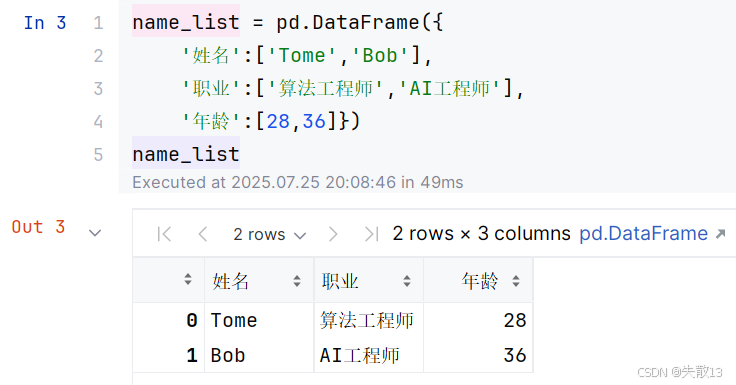Click line number 2 in the gutter

point(98,56)
